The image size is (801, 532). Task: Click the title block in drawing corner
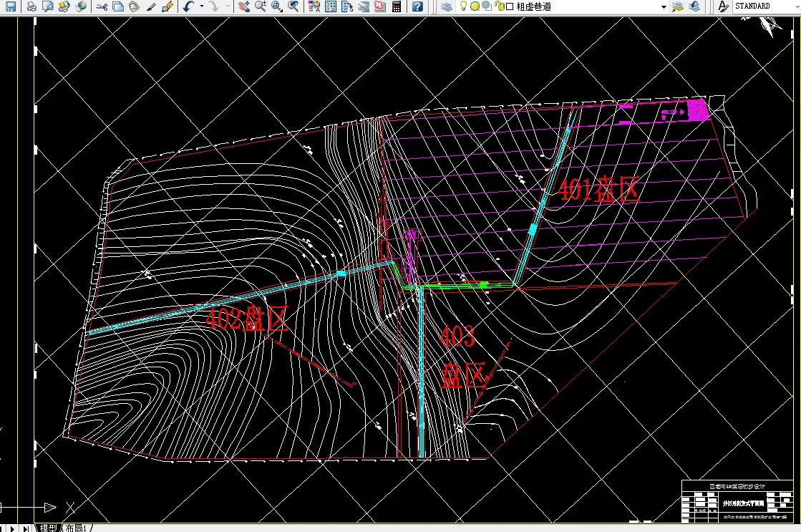737,500
